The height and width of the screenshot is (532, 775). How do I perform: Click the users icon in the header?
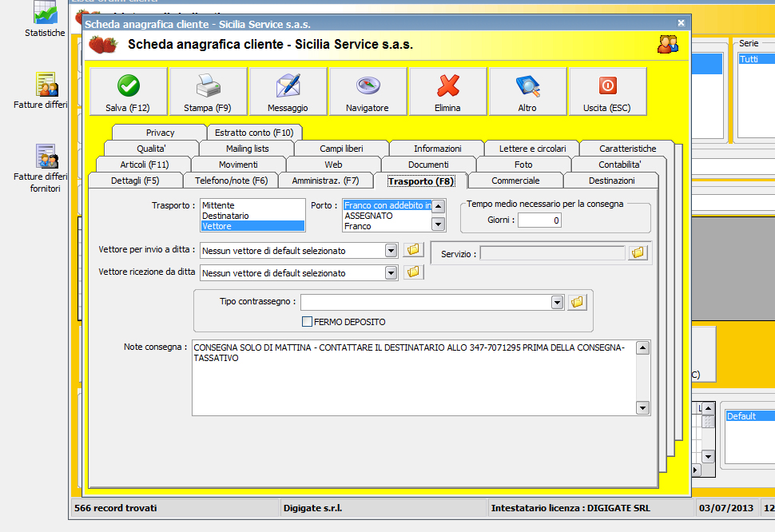[x=668, y=45]
